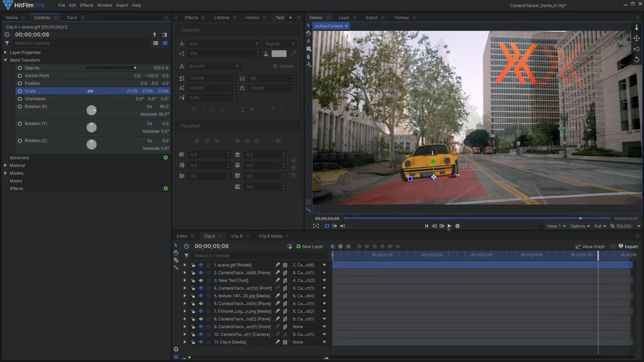Toggle visibility of FXhome_Log...y.png layer
Viewport: 644px width, 362px height.
[x=201, y=311]
